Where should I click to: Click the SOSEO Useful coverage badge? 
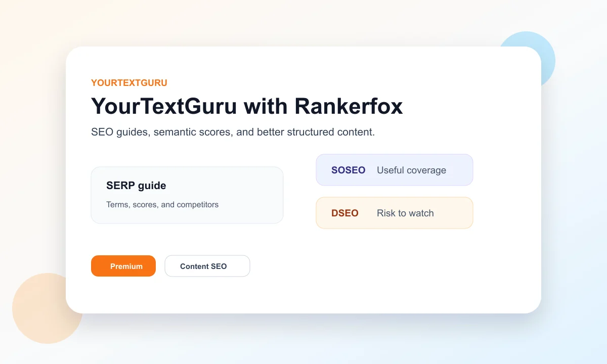pyautogui.click(x=395, y=170)
